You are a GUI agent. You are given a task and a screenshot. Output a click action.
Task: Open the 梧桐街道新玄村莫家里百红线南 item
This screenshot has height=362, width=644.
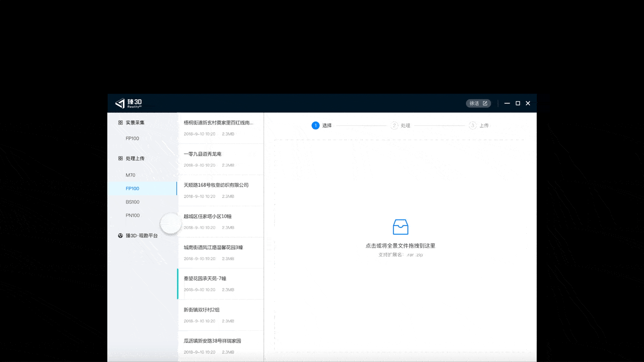(x=221, y=128)
